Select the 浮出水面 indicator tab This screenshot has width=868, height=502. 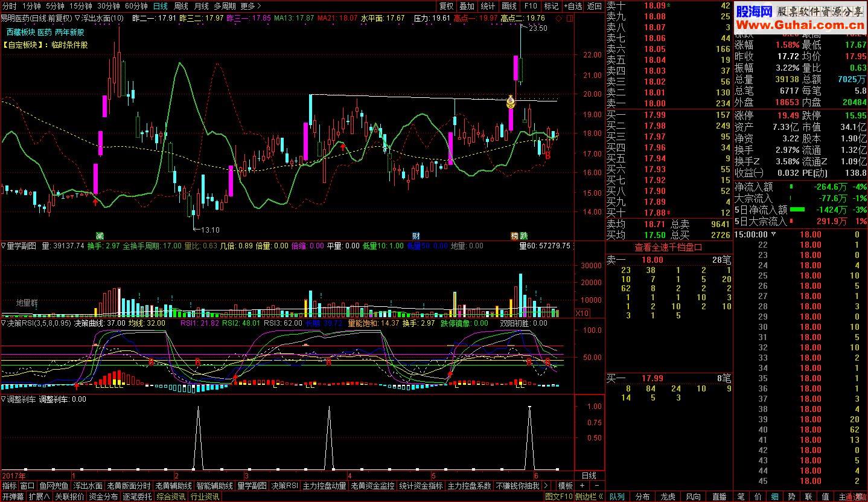88,486
